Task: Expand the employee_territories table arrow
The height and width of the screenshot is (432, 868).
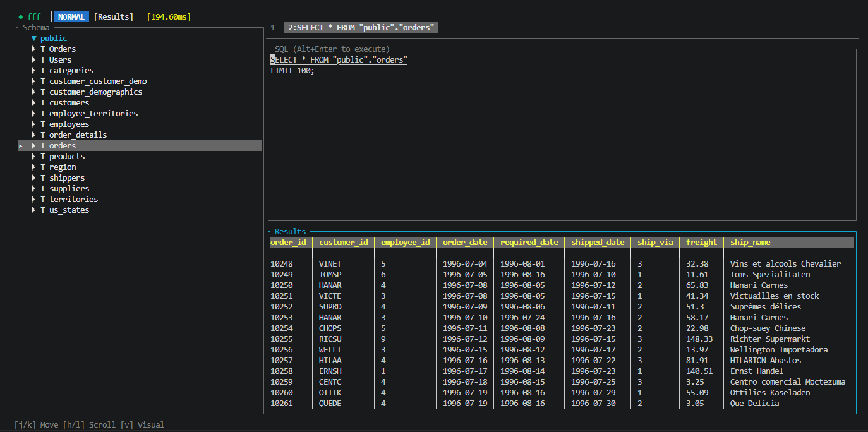Action: coord(33,114)
